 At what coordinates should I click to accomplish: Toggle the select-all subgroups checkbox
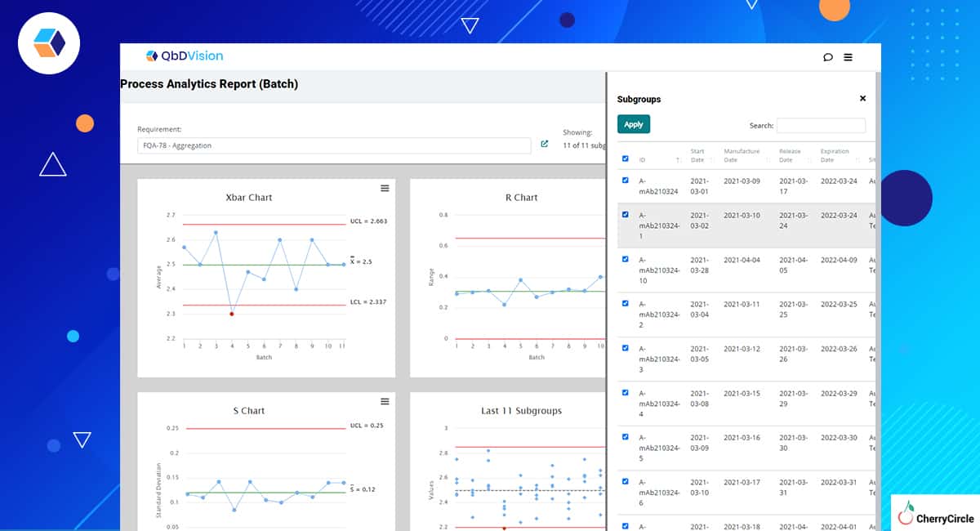[626, 158]
